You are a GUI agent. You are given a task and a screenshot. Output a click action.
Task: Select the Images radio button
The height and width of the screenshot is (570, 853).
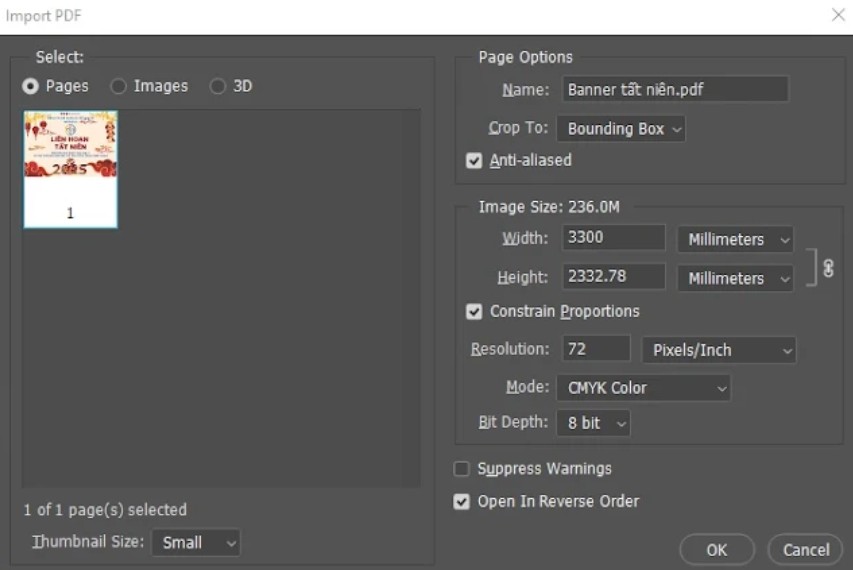click(x=119, y=87)
